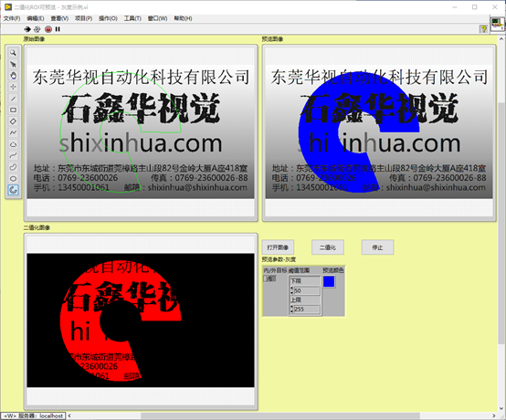506x420 pixels.
Task: Click the VI connector icon at top right
Action: tap(497, 25)
